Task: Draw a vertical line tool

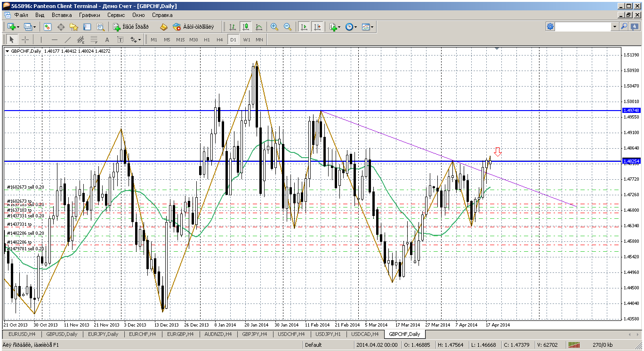Action: point(41,40)
